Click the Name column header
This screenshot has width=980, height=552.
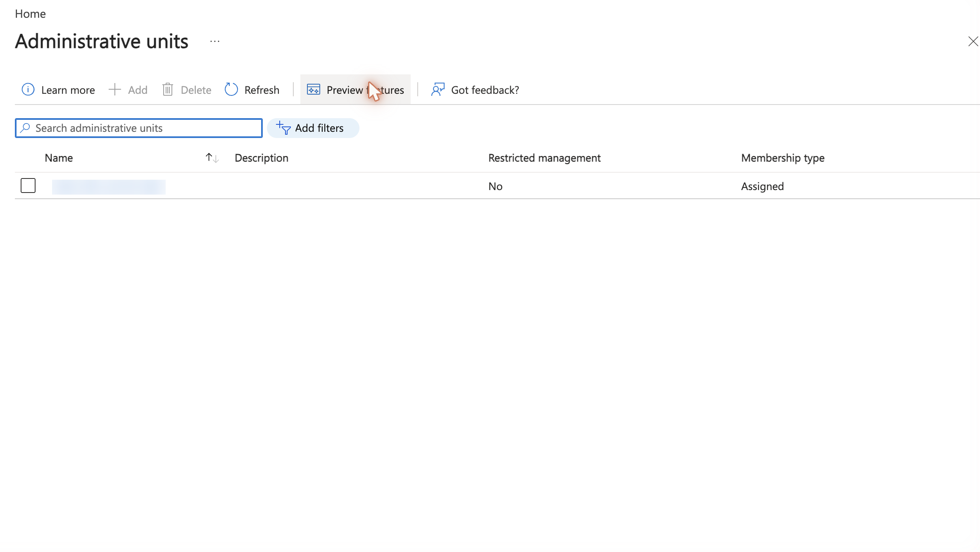pyautogui.click(x=59, y=158)
